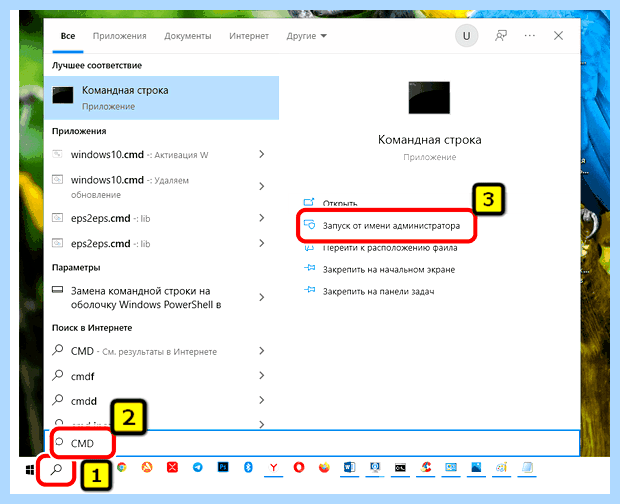Expand chevron beside cmdd suggestion
This screenshot has width=620, height=504.
pyautogui.click(x=261, y=400)
